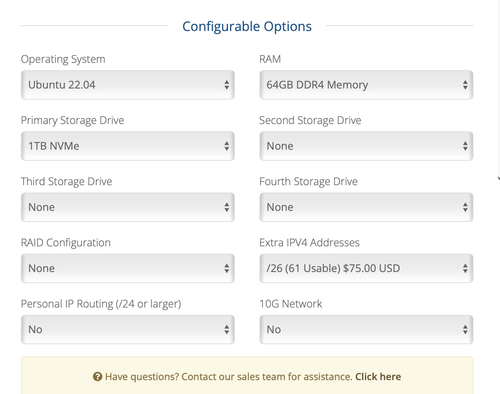Open the Third Storage Drive dropdown
Screen dimensions: 500x394
pyautogui.click(x=128, y=207)
